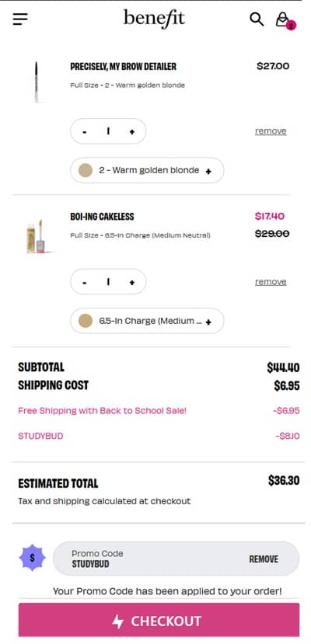The height and width of the screenshot is (644, 311).
Task: Click the purple promo dollar badge icon
Action: pyautogui.click(x=33, y=559)
